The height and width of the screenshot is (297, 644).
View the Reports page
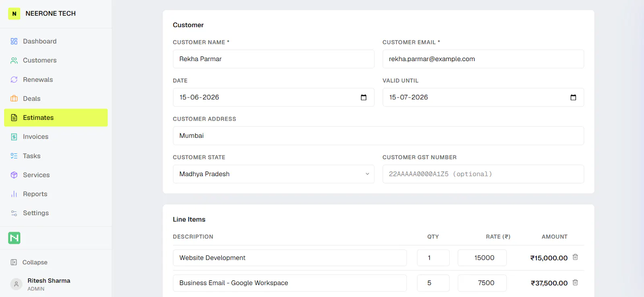pyautogui.click(x=56, y=194)
